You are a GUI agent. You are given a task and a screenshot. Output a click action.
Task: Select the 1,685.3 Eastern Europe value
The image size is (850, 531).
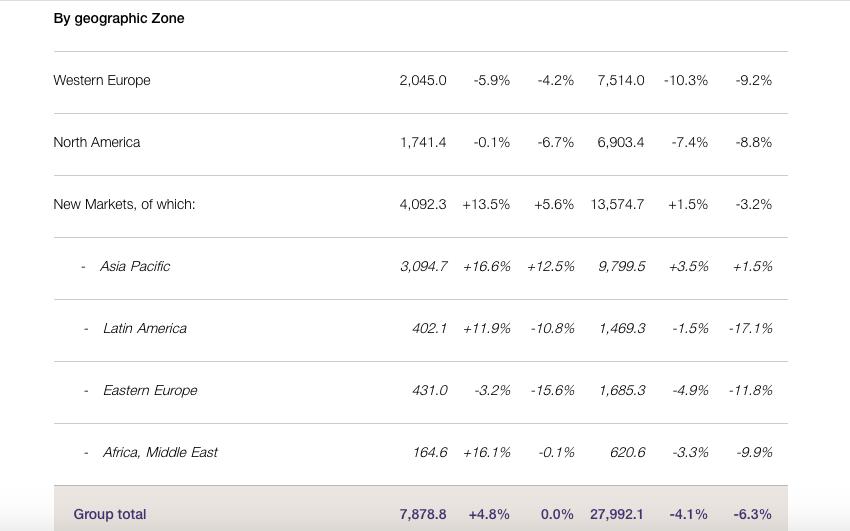622,390
